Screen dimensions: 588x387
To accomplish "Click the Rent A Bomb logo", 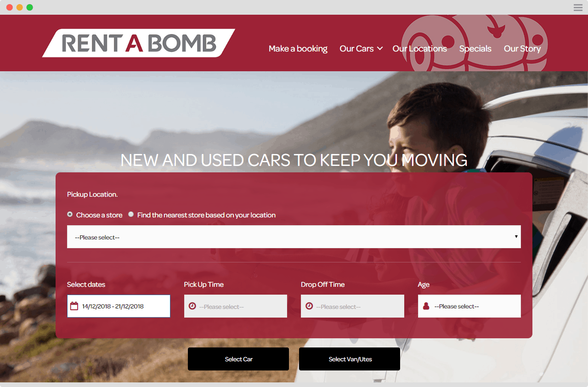I will (139, 43).
